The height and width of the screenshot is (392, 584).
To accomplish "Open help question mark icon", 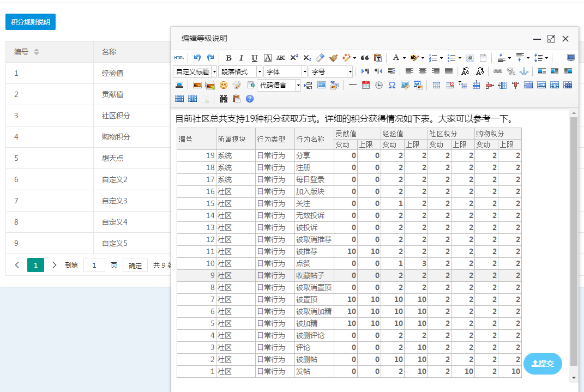I will tap(250, 99).
